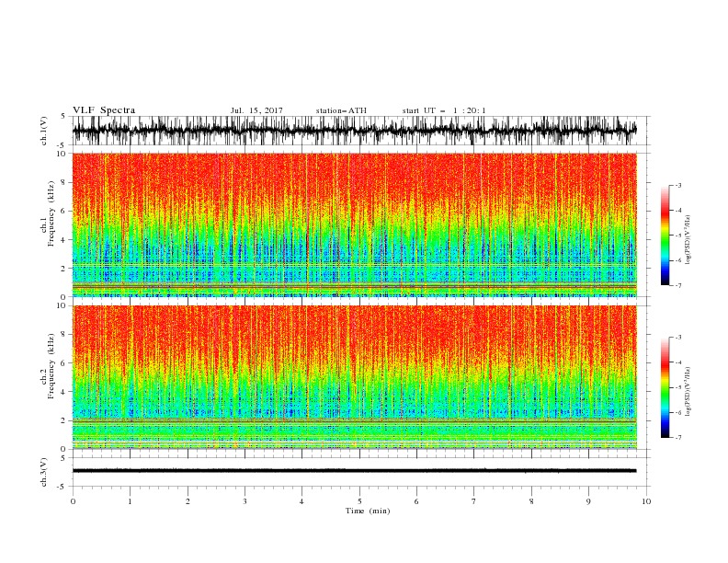
Task: Click time axis tick label "10"
Action: [646, 501]
